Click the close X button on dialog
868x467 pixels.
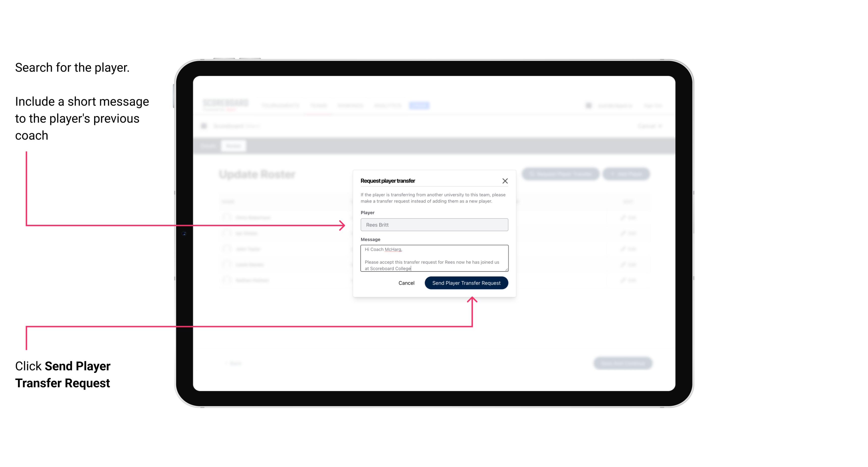click(505, 181)
